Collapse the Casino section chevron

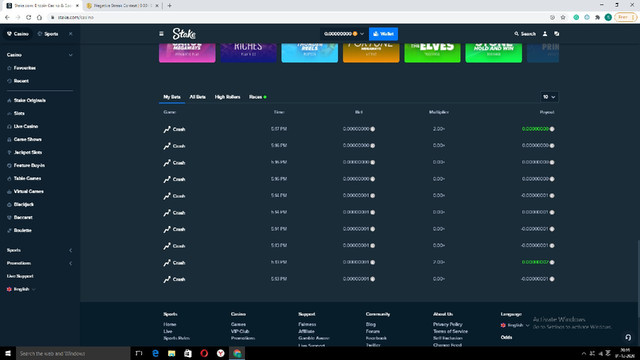coord(71,55)
